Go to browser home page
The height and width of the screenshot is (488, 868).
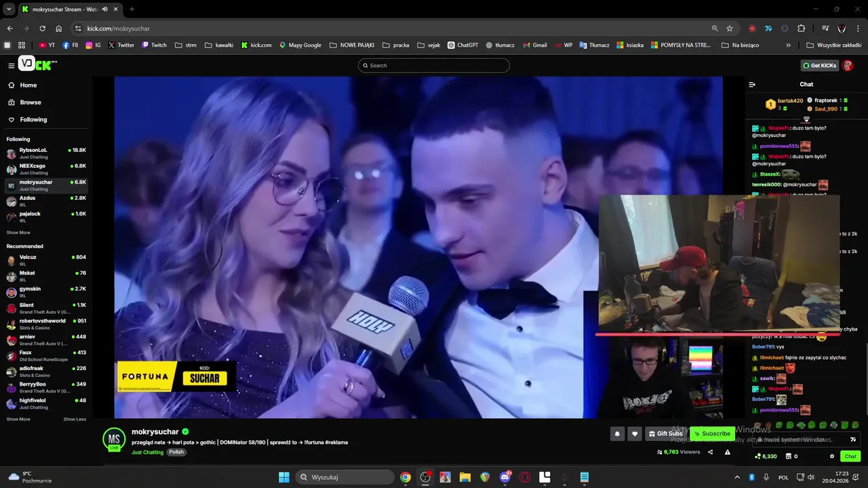[x=58, y=28]
